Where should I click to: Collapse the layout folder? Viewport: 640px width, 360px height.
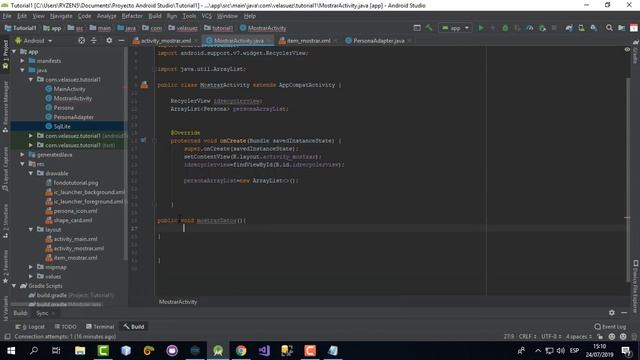[31, 229]
